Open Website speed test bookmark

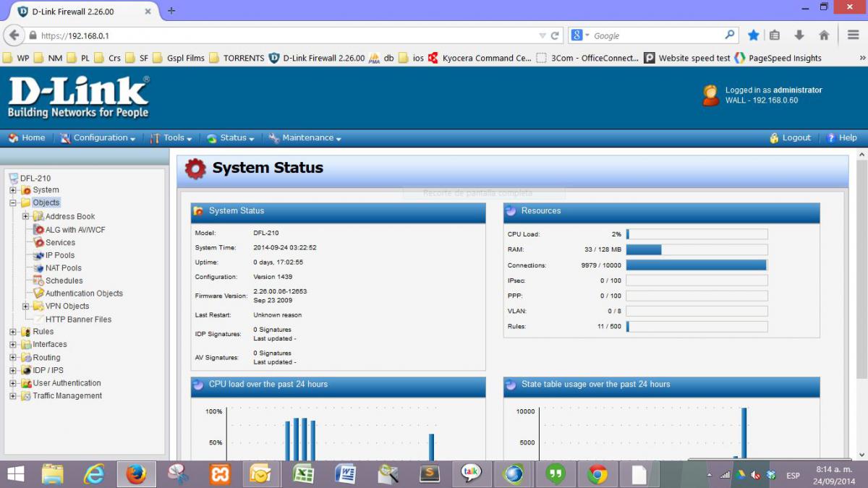688,58
